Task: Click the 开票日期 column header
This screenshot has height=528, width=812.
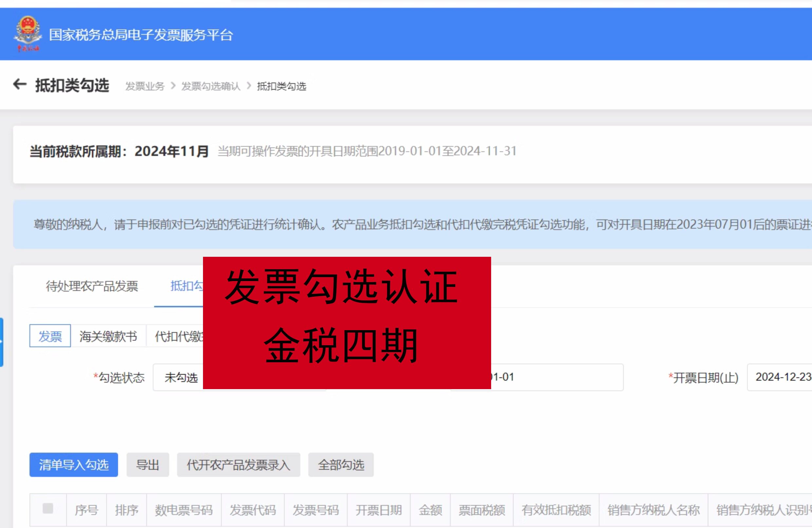Action: click(378, 510)
